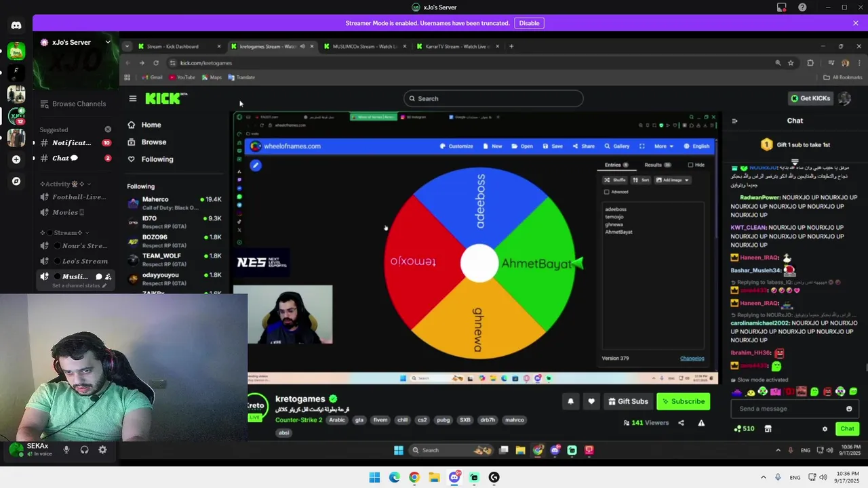Viewport: 868px width, 488px height.
Task: Click the KICK logo
Action: click(163, 99)
